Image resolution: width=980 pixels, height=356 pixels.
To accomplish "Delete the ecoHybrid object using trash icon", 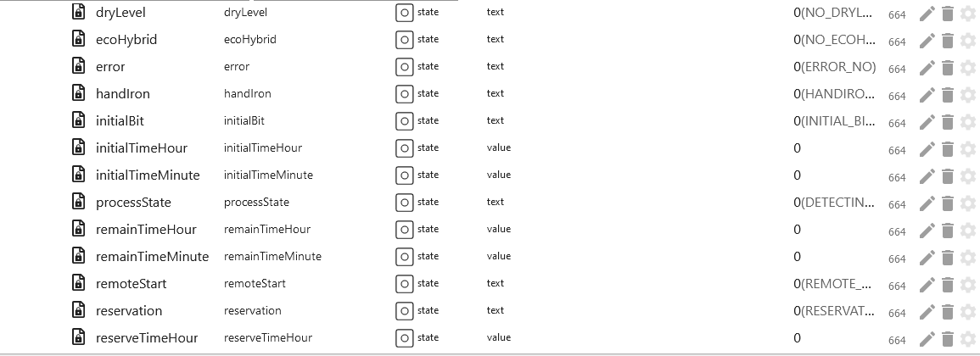I will pos(948,42).
